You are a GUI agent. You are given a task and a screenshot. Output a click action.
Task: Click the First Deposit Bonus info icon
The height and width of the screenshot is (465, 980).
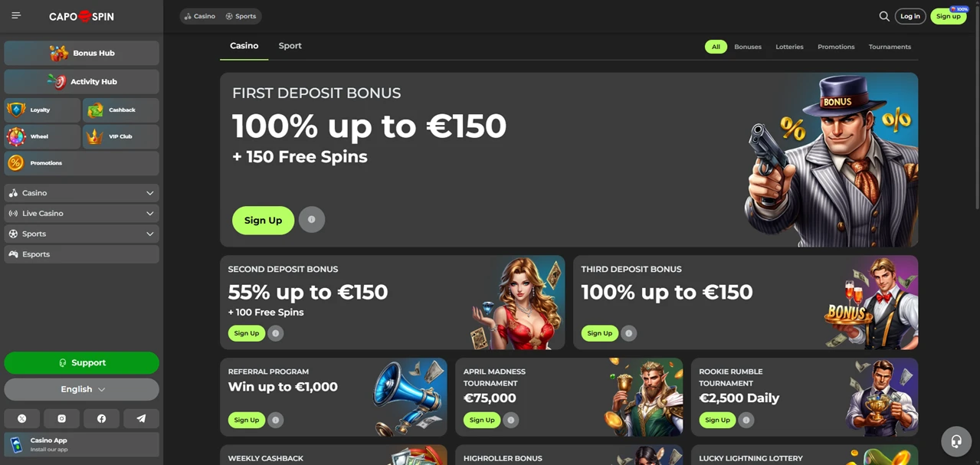pos(312,220)
